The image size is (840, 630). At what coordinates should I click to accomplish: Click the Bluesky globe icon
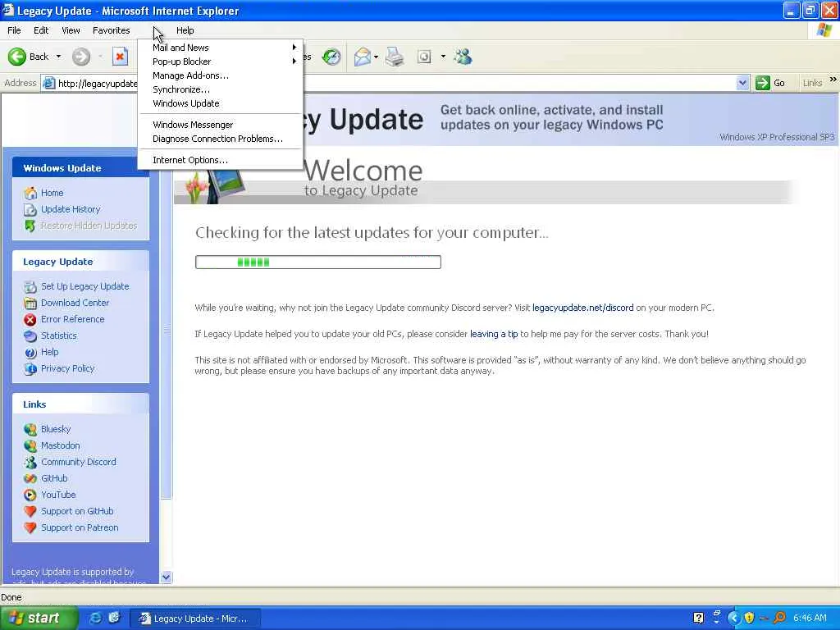pyautogui.click(x=30, y=429)
